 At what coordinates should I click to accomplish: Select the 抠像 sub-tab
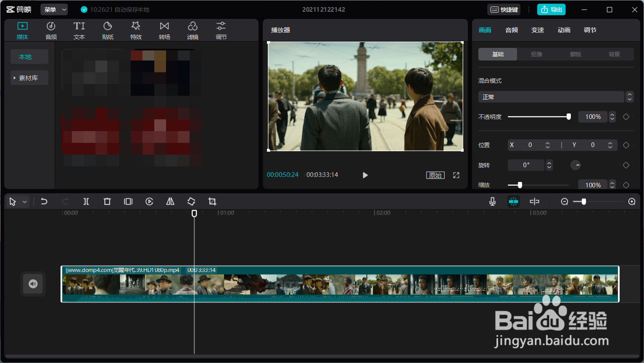(536, 54)
